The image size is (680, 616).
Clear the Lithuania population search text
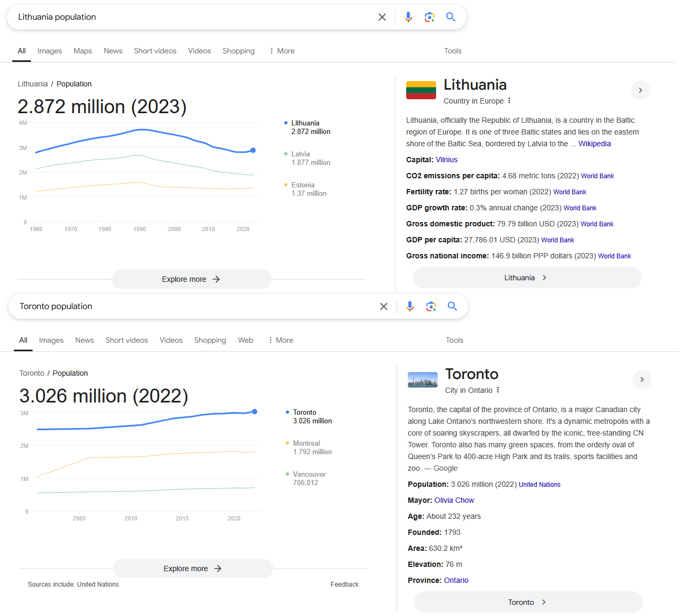click(382, 17)
